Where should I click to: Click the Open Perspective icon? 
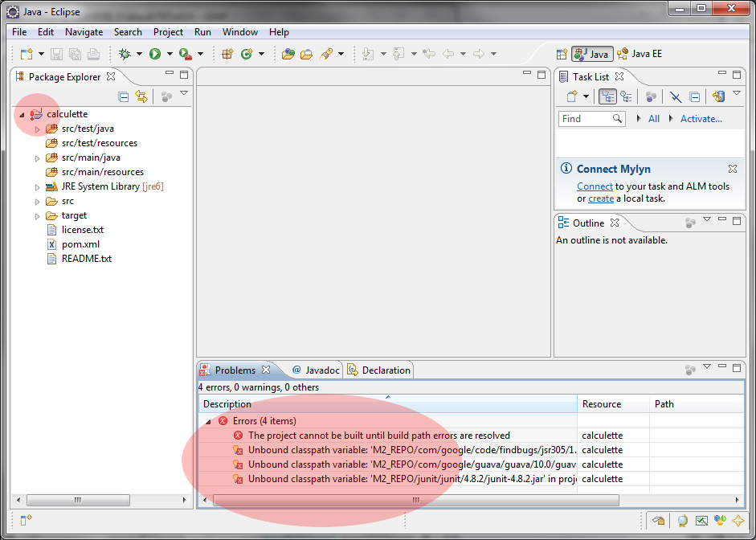(562, 54)
